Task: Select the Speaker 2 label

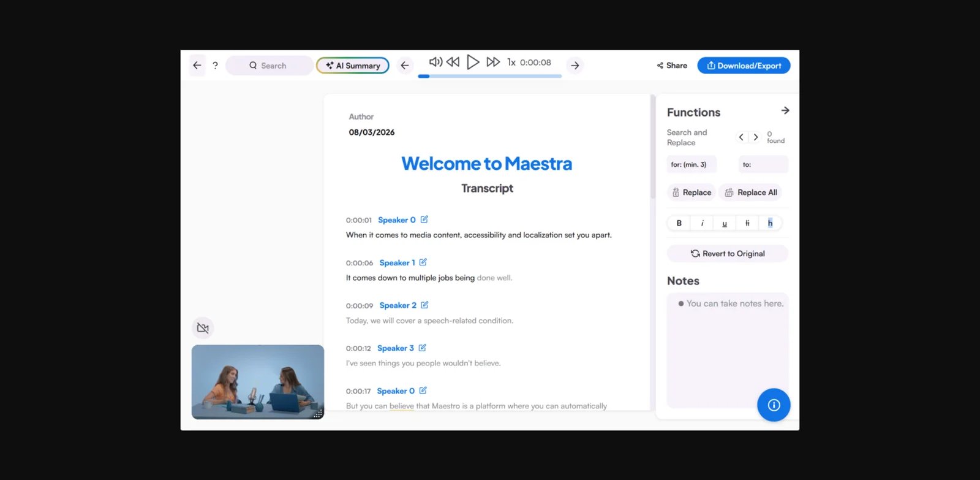Action: click(398, 305)
